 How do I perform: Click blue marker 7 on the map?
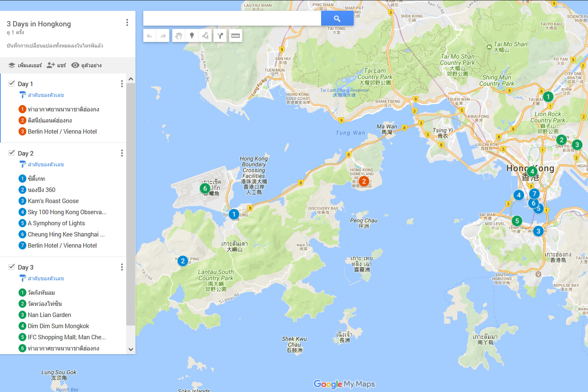pos(534,193)
